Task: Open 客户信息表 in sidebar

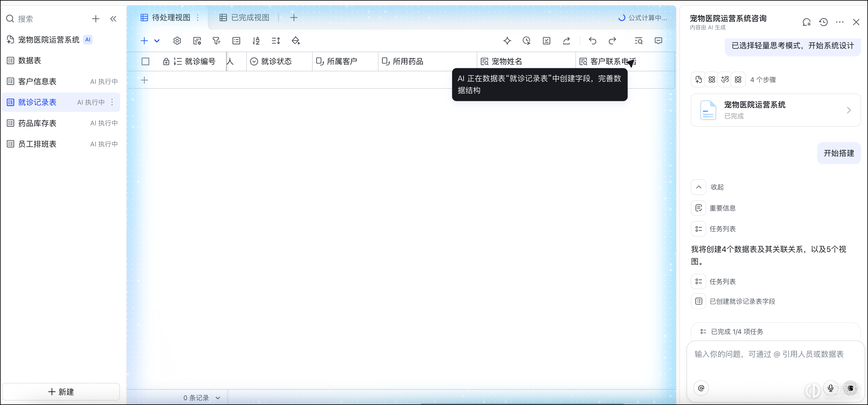Action: (61, 81)
